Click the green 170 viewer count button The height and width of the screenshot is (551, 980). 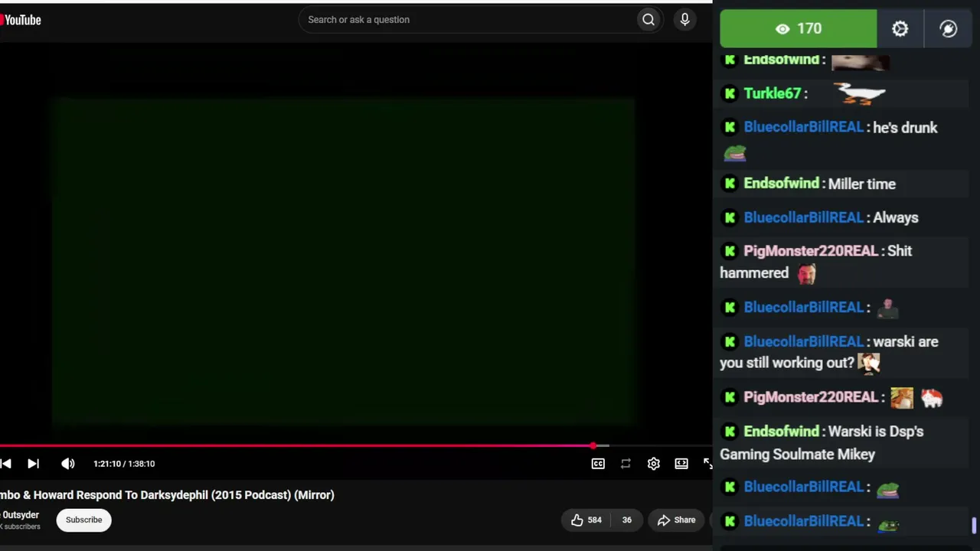click(799, 29)
